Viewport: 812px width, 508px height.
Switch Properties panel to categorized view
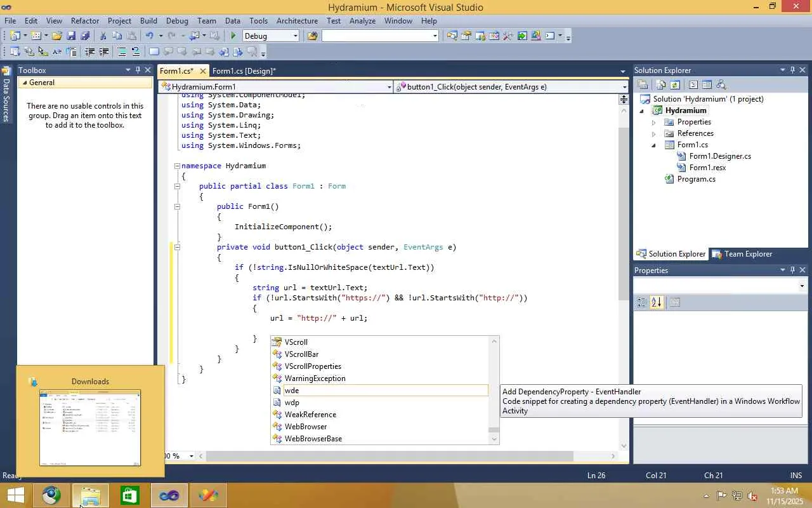pos(642,303)
